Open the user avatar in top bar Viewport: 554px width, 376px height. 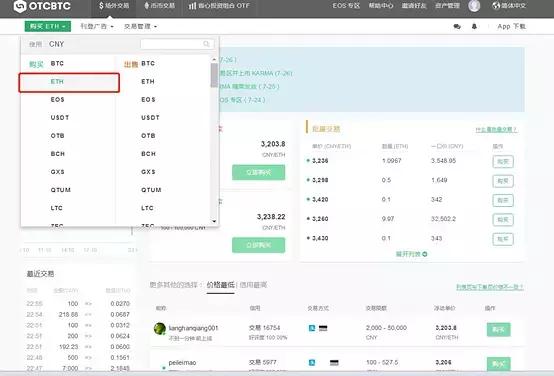474,6
